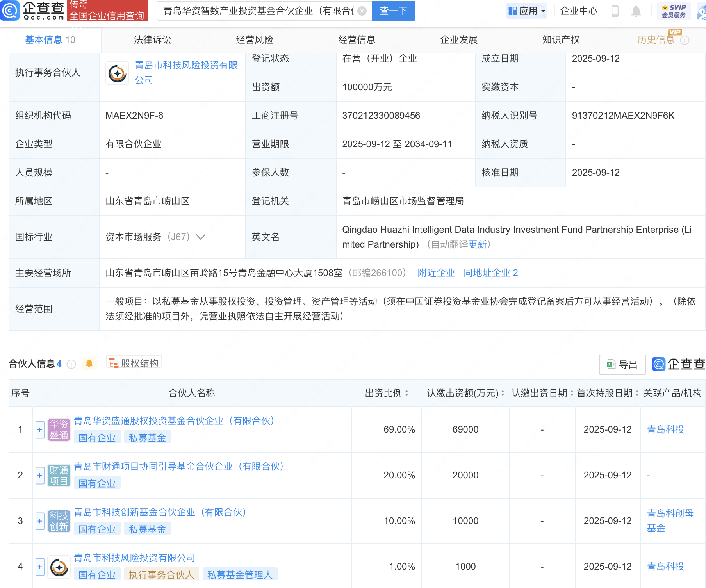Open the 应用 dropdown menu
This screenshot has width=706, height=588.
(527, 11)
